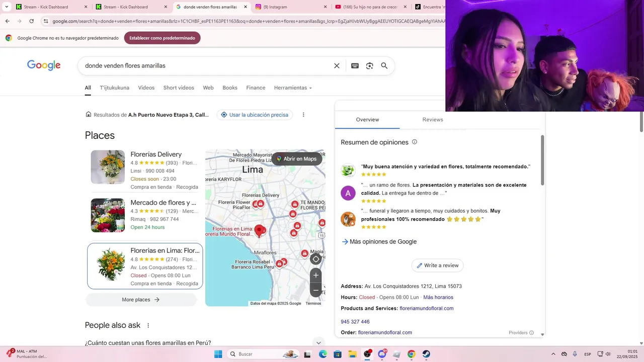Select the Reviews tab in panel
Viewport: 644px width, 362px height.
click(433, 120)
